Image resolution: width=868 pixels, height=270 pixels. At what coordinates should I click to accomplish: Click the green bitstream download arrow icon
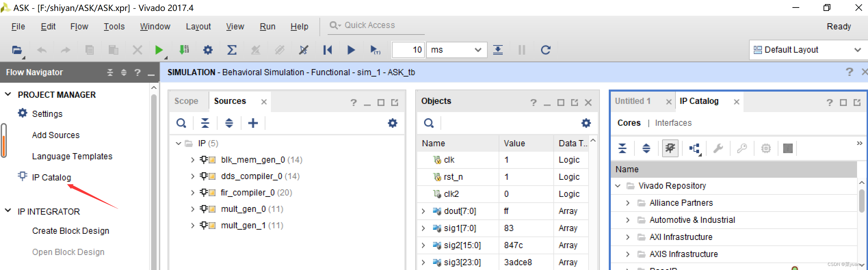pyautogui.click(x=184, y=50)
